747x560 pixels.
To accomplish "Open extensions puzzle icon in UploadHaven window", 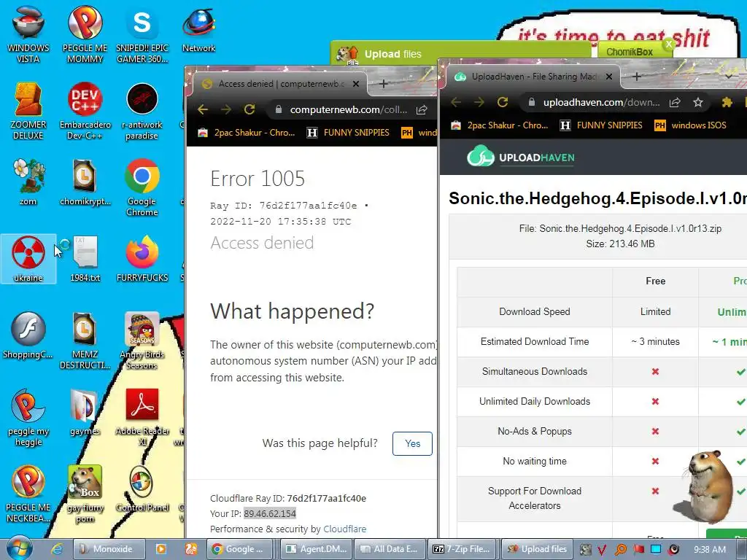I will (x=727, y=102).
